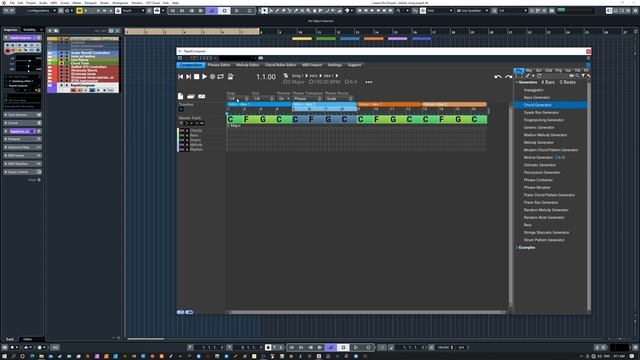
Task: Click the C Major key setting
Action: pos(294,82)
